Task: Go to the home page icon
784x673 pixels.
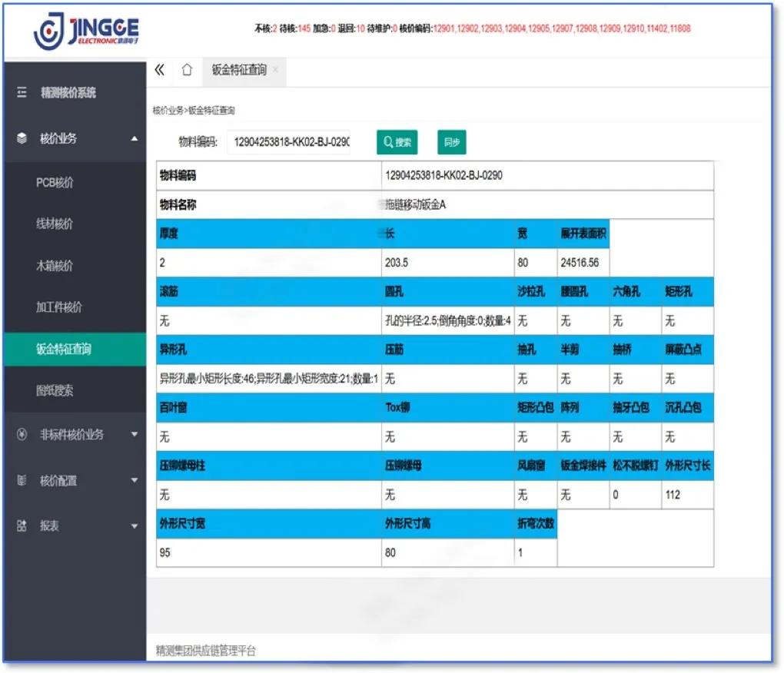Action: pyautogui.click(x=187, y=70)
